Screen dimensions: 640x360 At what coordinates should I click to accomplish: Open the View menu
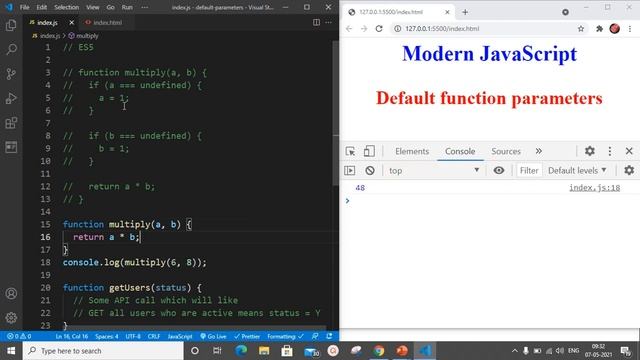93,7
